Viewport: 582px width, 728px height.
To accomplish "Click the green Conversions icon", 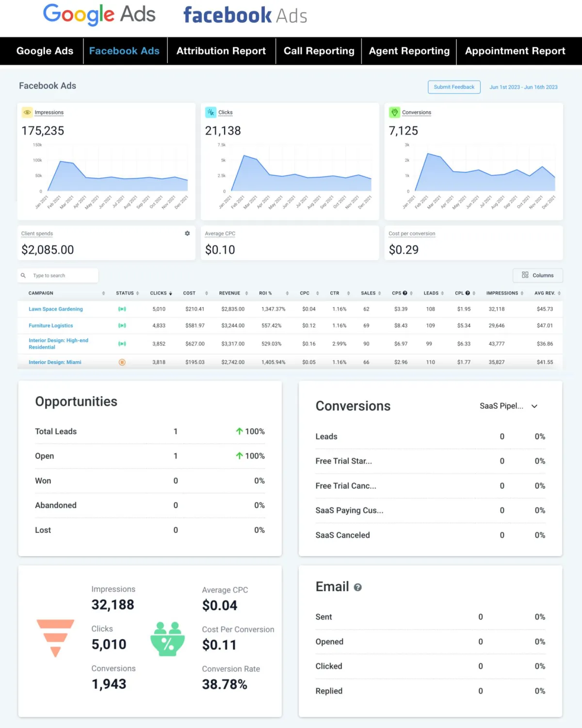I will [x=394, y=112].
